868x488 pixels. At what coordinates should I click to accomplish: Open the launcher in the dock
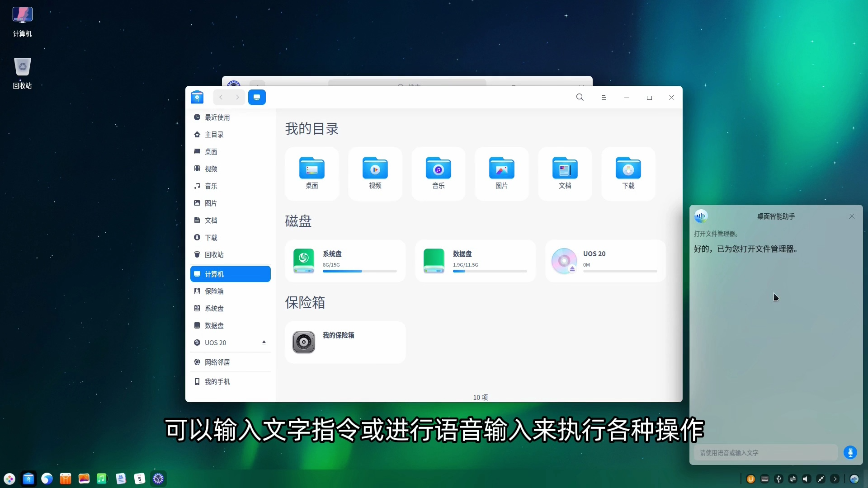point(9,479)
